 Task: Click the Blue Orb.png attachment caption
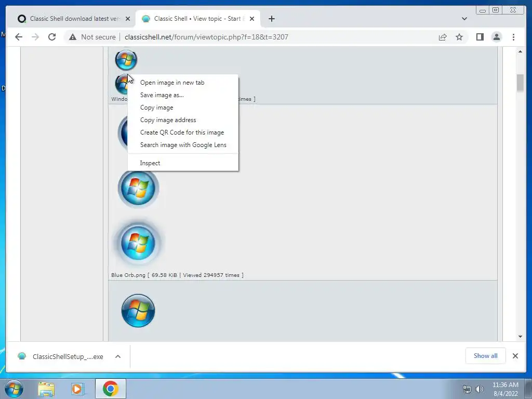click(178, 275)
